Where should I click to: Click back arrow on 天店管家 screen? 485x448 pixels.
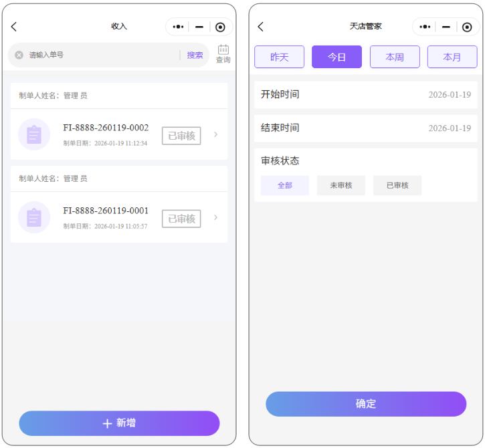click(260, 27)
